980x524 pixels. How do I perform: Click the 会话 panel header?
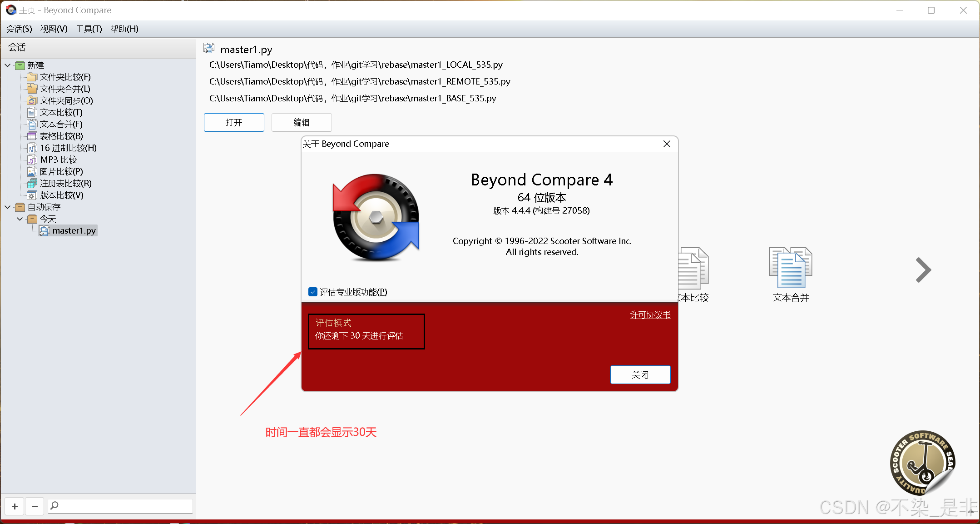[98, 47]
